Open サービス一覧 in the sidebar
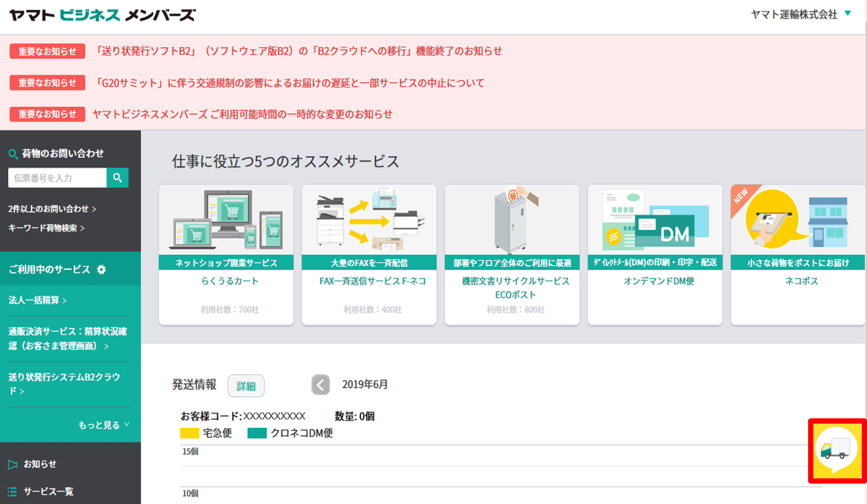Viewport: 867px width, 504px height. [x=48, y=492]
